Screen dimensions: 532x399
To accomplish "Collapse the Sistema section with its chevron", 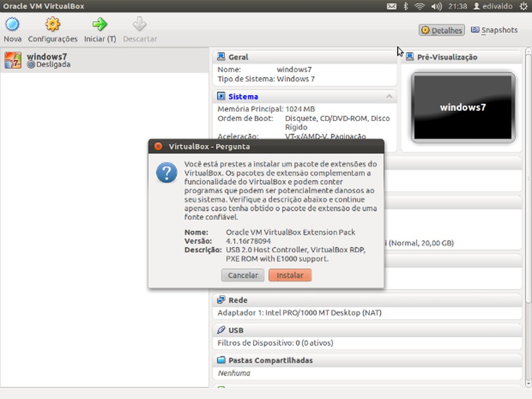I will coord(389,97).
